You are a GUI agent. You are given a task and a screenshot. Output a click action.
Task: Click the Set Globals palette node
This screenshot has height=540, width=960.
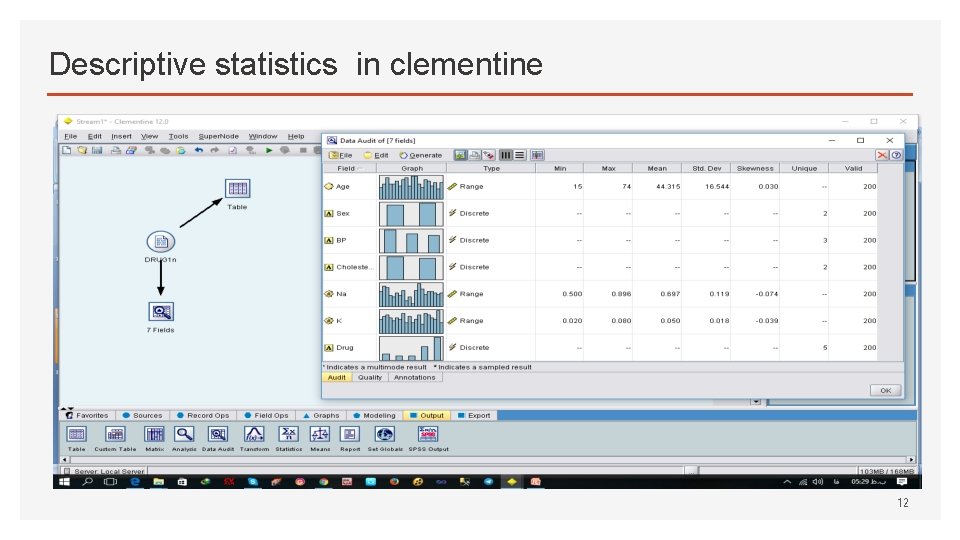point(384,434)
